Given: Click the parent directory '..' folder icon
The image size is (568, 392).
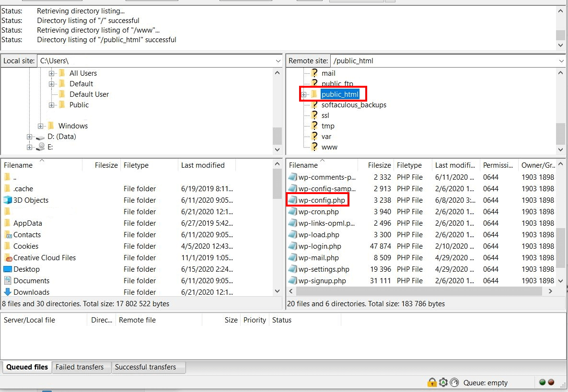Looking at the screenshot, I should 7,177.
